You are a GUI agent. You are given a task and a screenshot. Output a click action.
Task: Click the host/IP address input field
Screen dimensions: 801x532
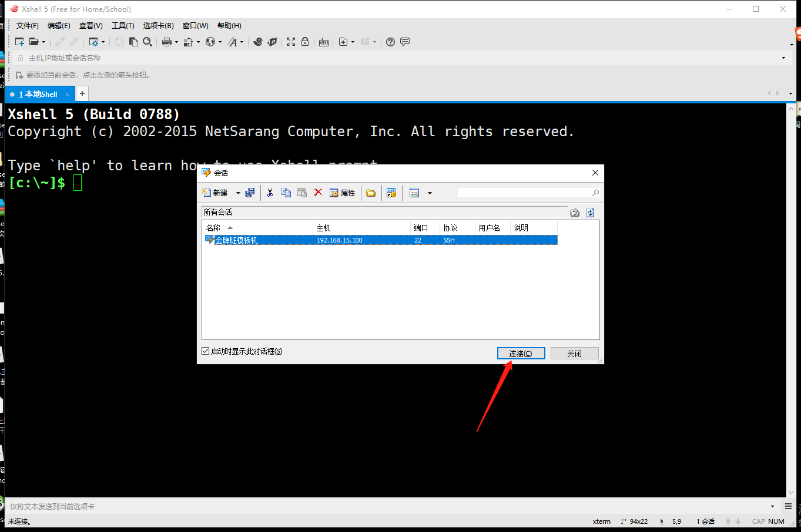[x=403, y=58]
